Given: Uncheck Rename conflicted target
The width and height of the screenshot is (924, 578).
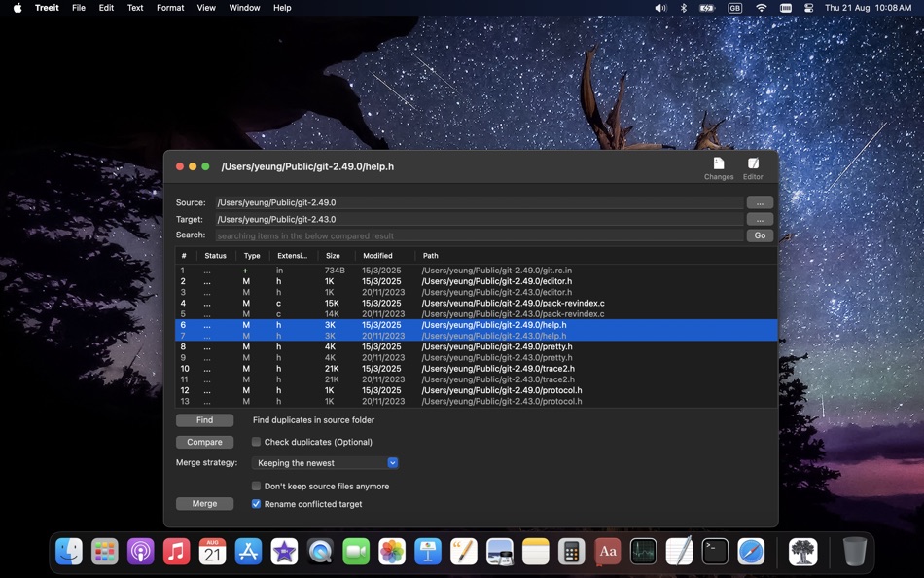Looking at the screenshot, I should click(256, 504).
